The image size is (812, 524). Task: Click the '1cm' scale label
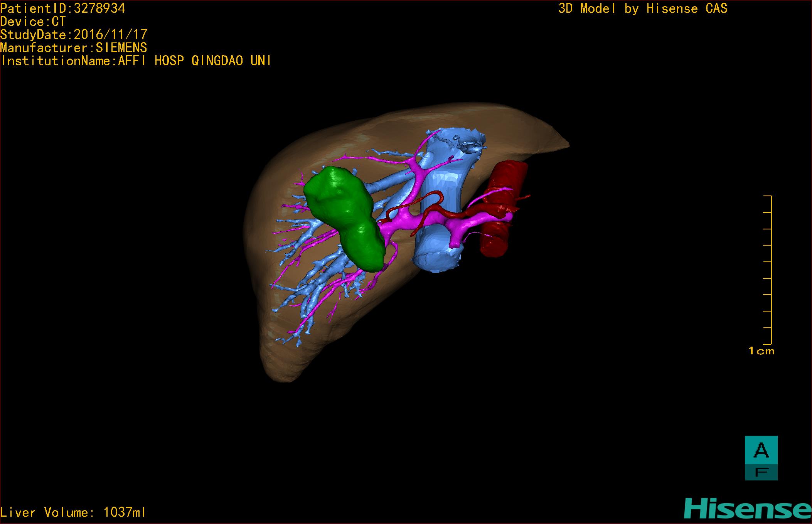pyautogui.click(x=761, y=351)
